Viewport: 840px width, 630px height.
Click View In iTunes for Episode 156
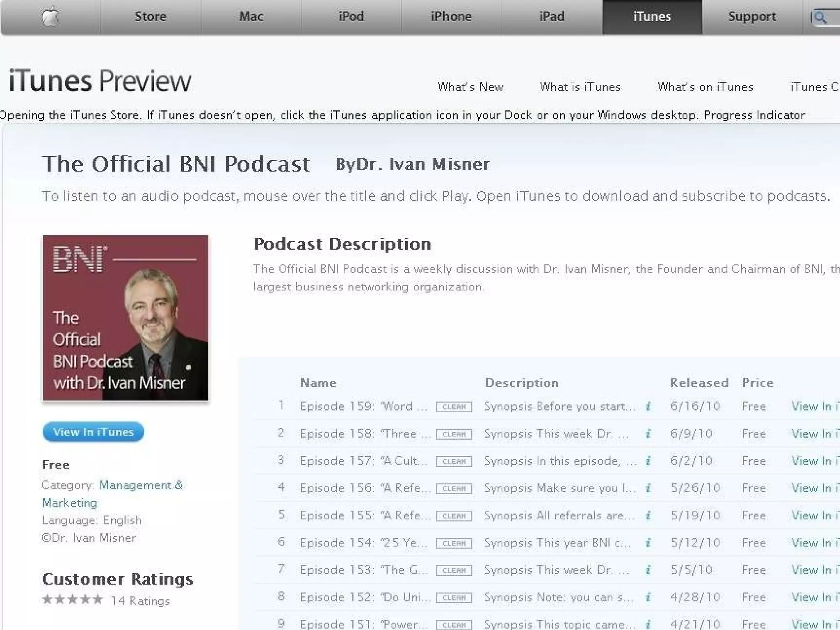coord(815,488)
